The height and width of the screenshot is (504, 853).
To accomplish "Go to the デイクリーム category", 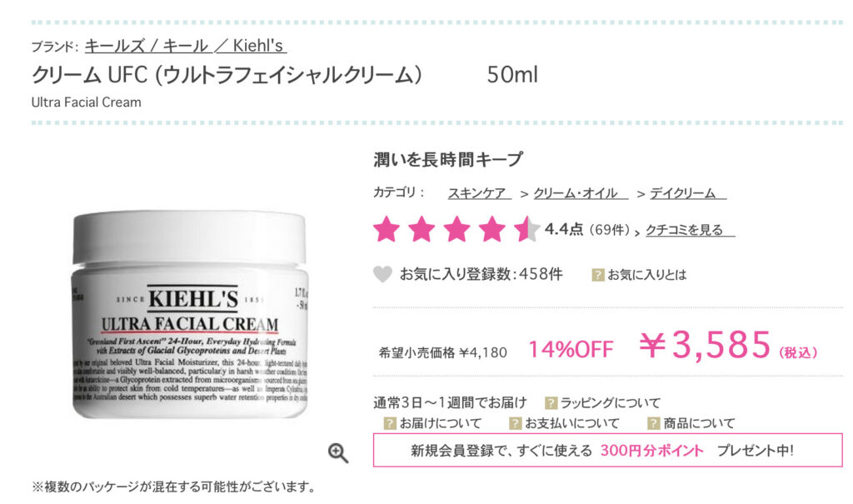I will pyautogui.click(x=687, y=193).
